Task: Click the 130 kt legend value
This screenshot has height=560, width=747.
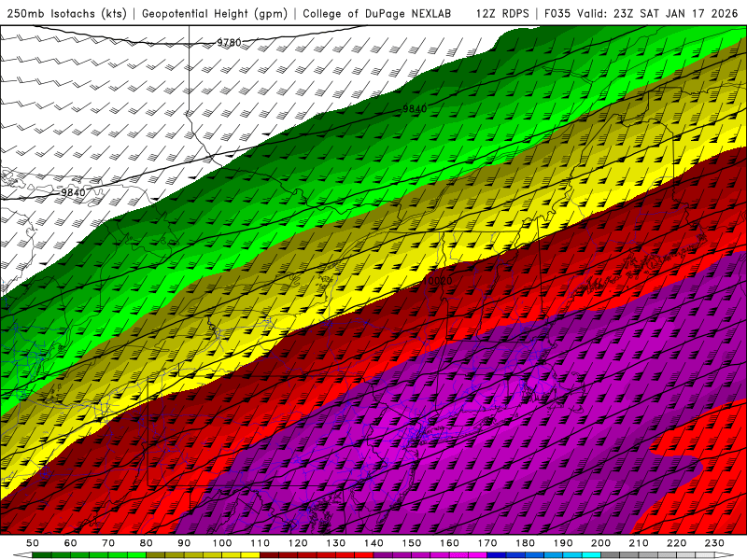Action: coord(336,543)
